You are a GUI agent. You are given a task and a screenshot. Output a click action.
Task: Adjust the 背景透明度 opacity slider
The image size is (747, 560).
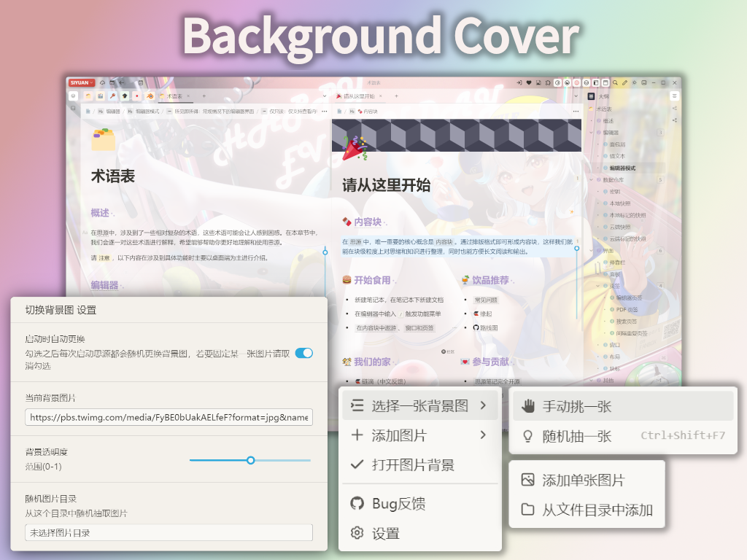point(251,461)
